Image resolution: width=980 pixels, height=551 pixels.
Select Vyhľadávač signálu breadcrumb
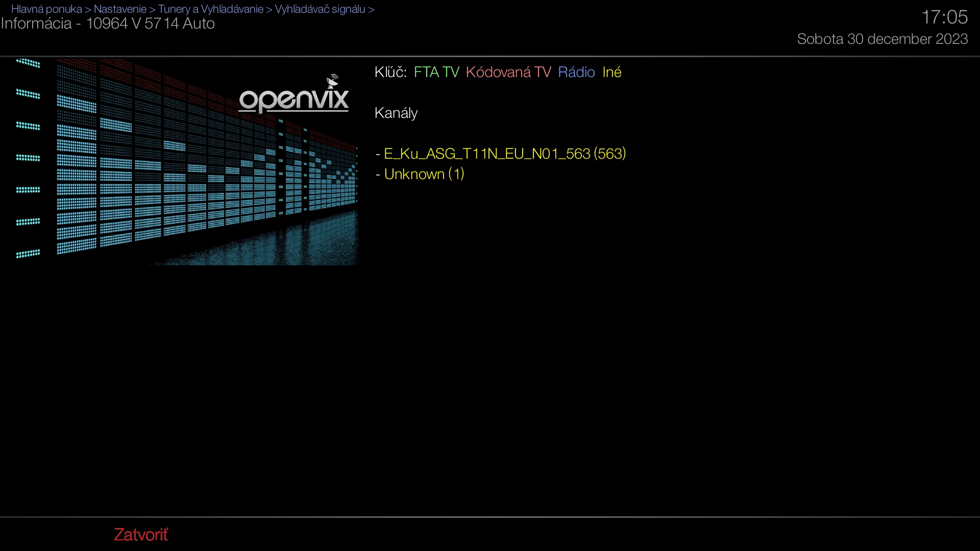(320, 9)
